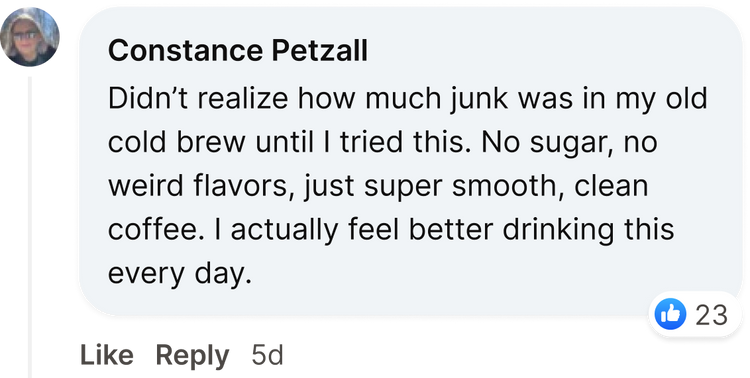Open the reactions pill showing thumbs-up 23

695,314
